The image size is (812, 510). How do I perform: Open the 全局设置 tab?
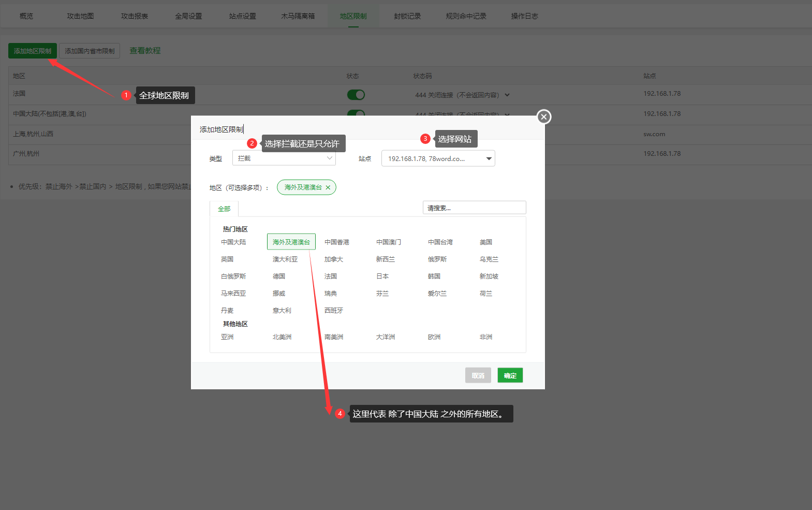click(188, 16)
